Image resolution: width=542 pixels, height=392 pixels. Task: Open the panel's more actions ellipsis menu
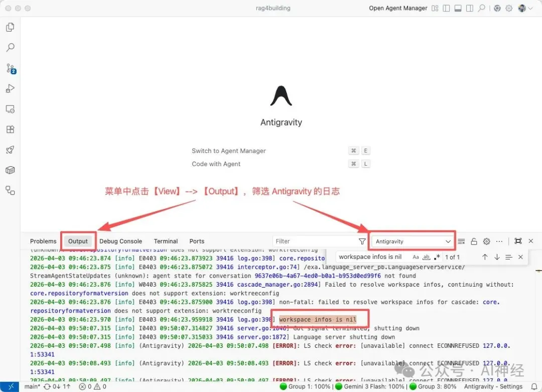coord(499,241)
